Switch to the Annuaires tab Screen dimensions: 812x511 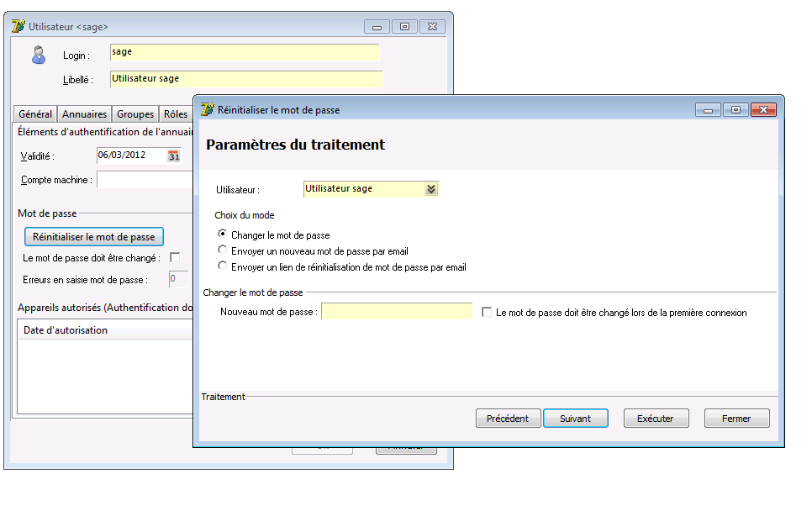coord(84,114)
